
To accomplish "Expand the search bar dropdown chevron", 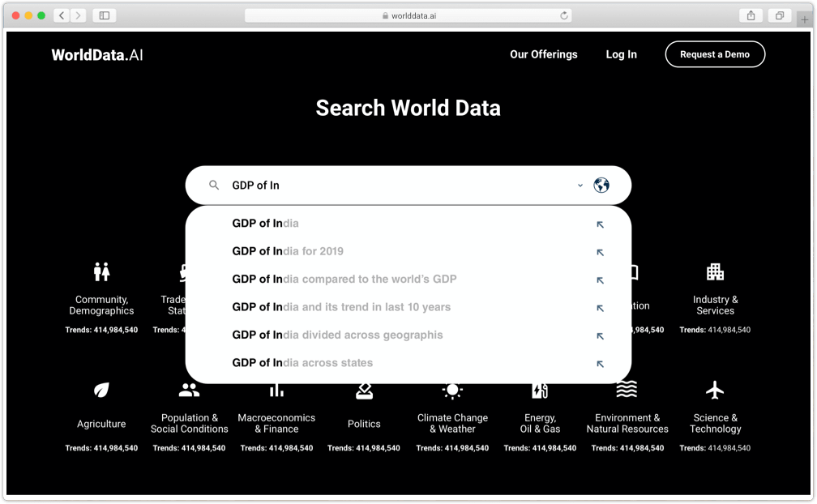I will 580,185.
